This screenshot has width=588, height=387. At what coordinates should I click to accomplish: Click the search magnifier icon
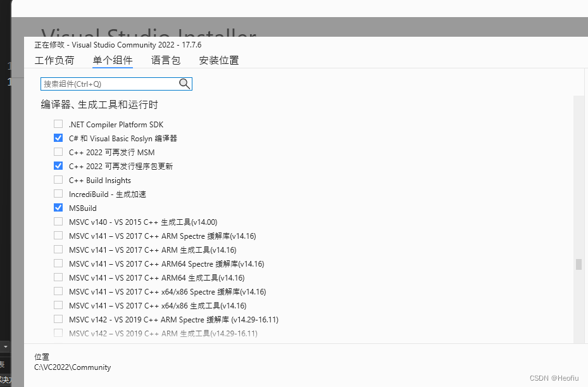(184, 84)
